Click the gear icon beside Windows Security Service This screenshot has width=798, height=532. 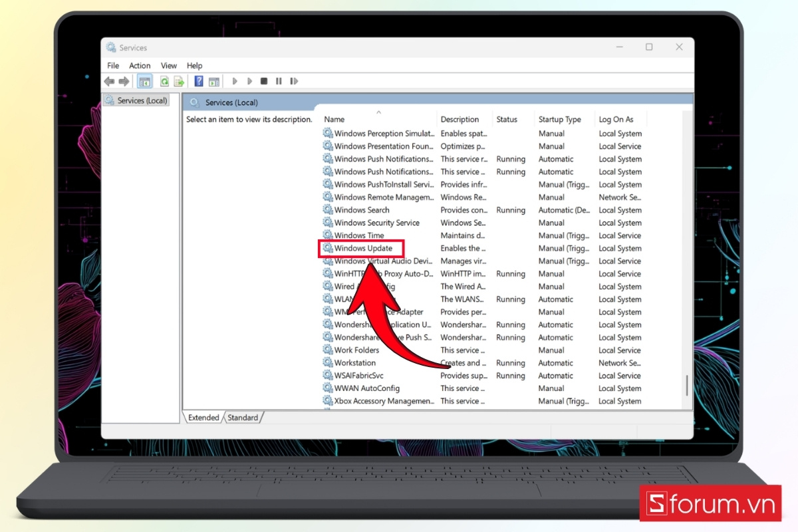coord(328,223)
